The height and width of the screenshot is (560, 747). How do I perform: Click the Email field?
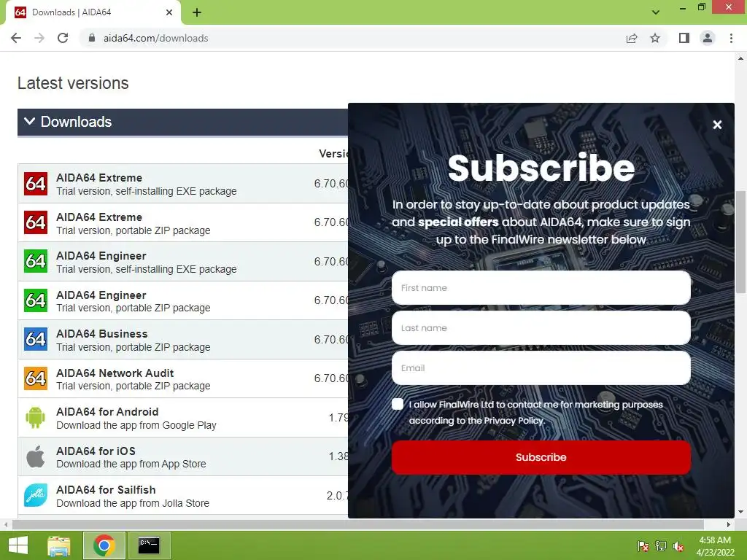tap(541, 367)
